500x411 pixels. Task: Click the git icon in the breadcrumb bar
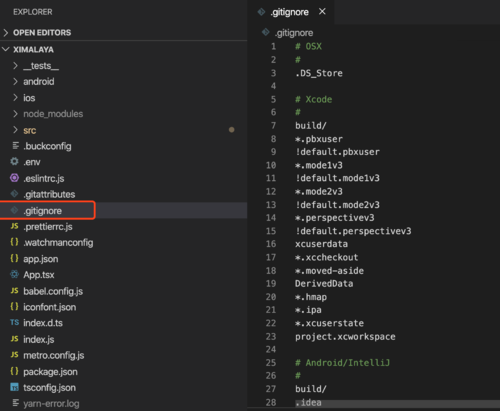point(265,32)
